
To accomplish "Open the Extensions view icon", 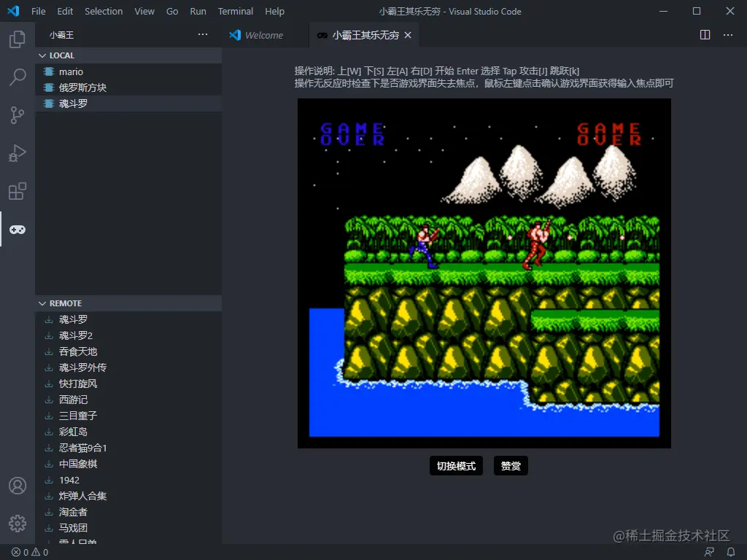I will [18, 192].
